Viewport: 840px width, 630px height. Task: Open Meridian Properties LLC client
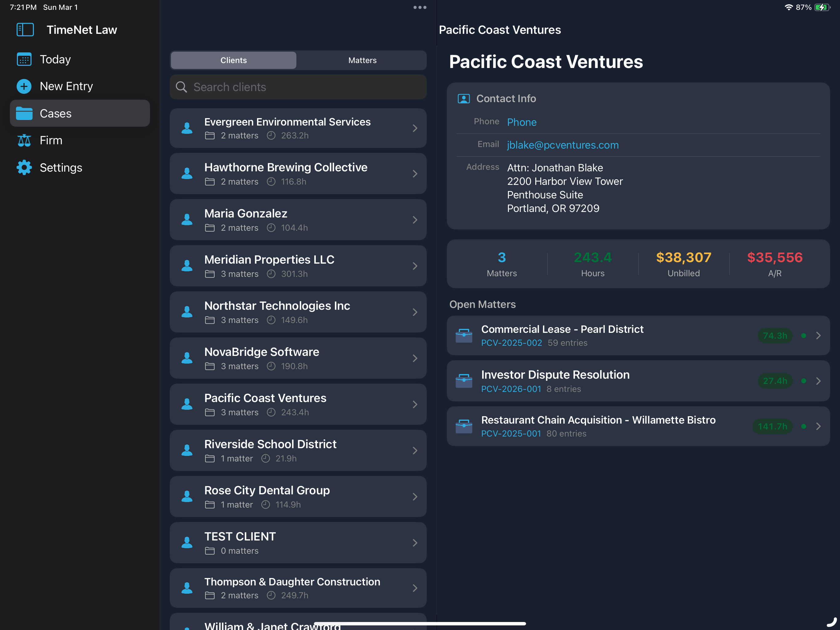(298, 265)
